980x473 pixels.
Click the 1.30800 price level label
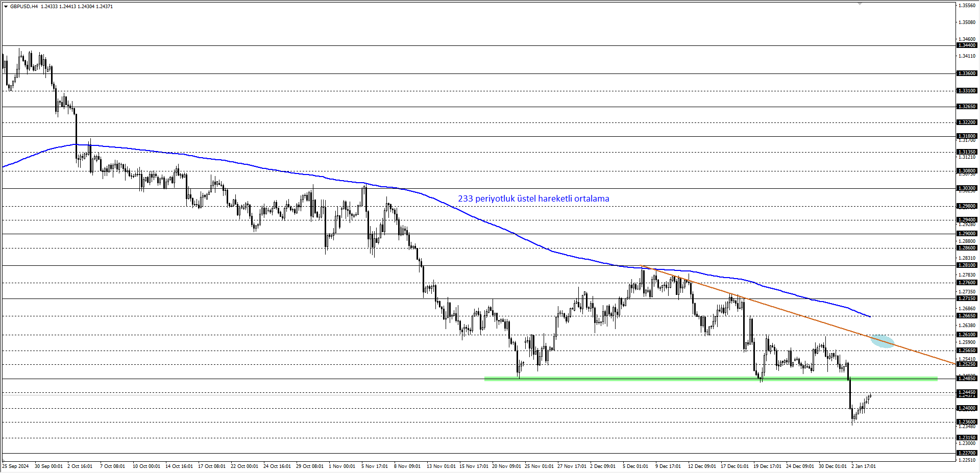[x=967, y=171]
